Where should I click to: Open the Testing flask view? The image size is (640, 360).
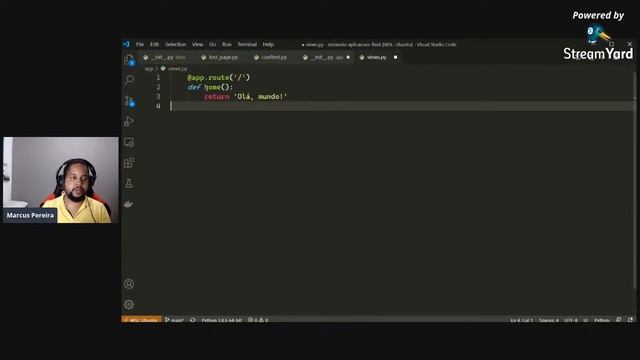point(129,183)
